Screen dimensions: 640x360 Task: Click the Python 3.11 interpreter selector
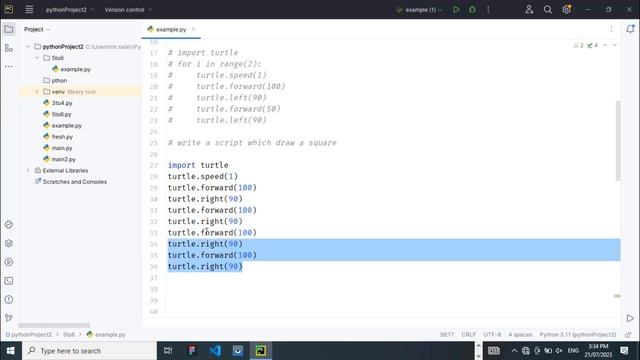click(578, 335)
